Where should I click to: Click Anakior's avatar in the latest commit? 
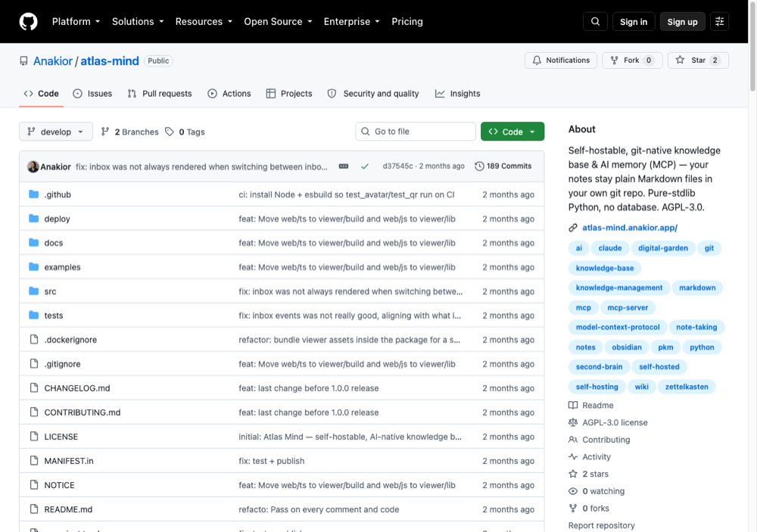[x=33, y=166]
